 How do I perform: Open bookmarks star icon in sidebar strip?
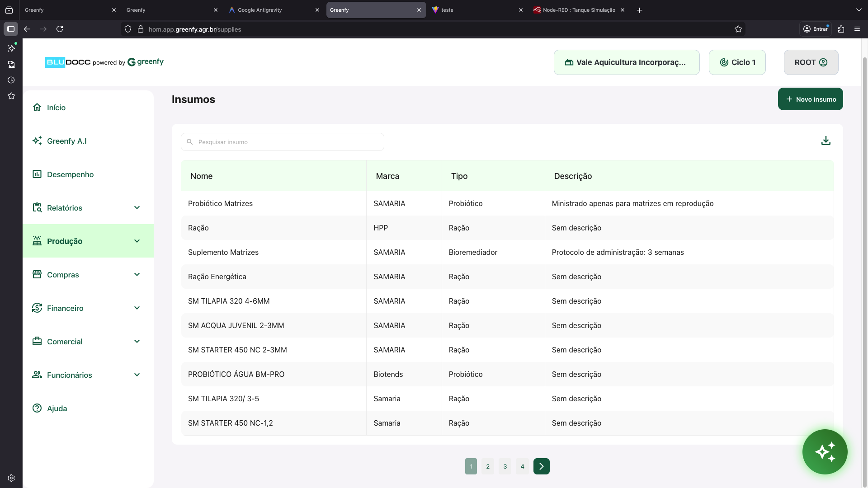tap(11, 96)
